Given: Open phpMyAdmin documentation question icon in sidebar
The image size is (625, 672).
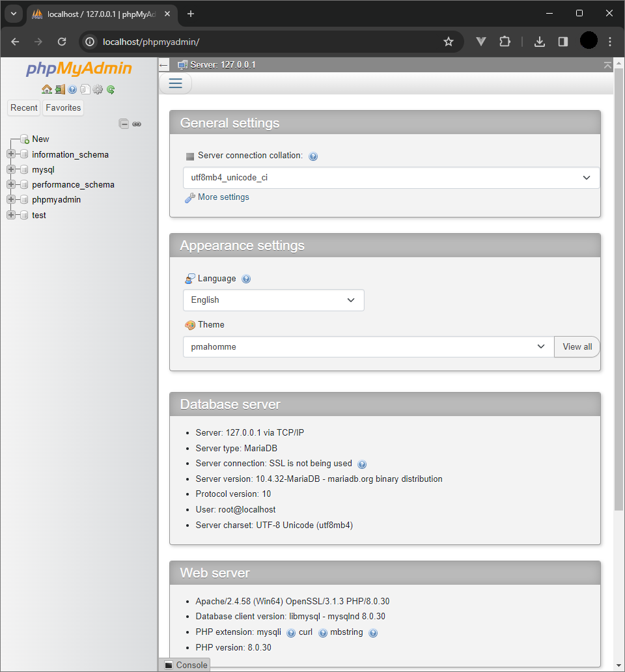Looking at the screenshot, I should point(72,89).
